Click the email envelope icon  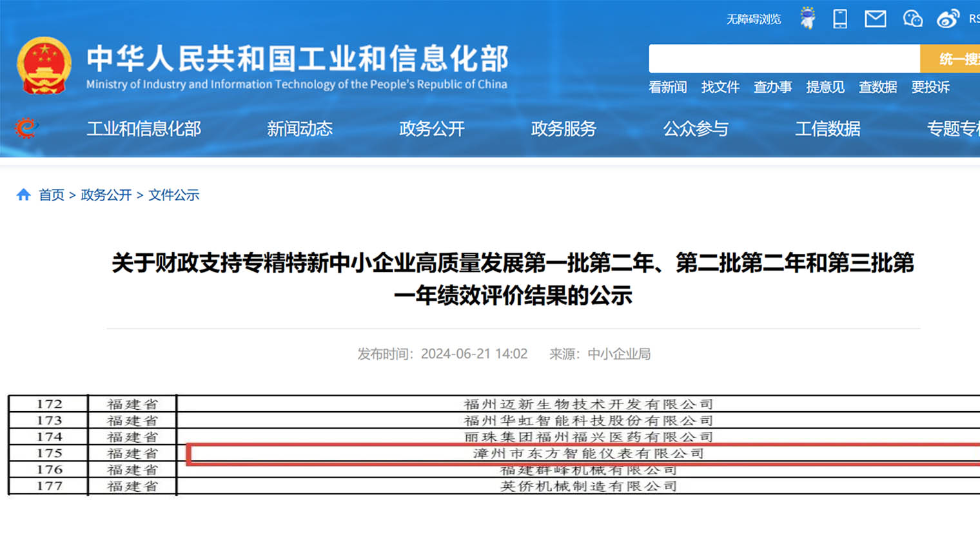click(x=875, y=19)
